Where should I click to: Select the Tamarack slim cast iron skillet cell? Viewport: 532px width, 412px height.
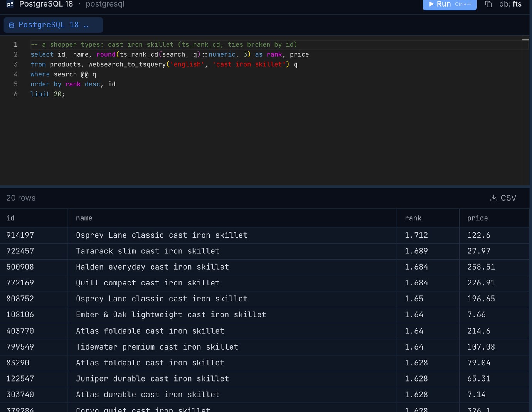coord(232,251)
